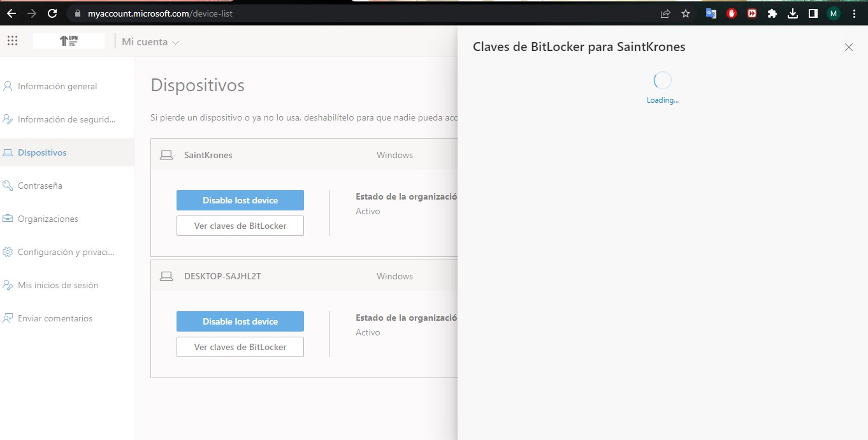Click Windows label in DESKTOP-SAJHL2T row
The height and width of the screenshot is (440, 868).
394,276
